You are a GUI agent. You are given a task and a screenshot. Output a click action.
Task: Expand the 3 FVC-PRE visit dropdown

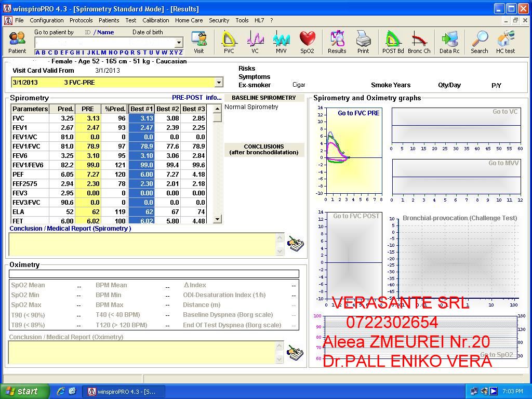click(219, 83)
